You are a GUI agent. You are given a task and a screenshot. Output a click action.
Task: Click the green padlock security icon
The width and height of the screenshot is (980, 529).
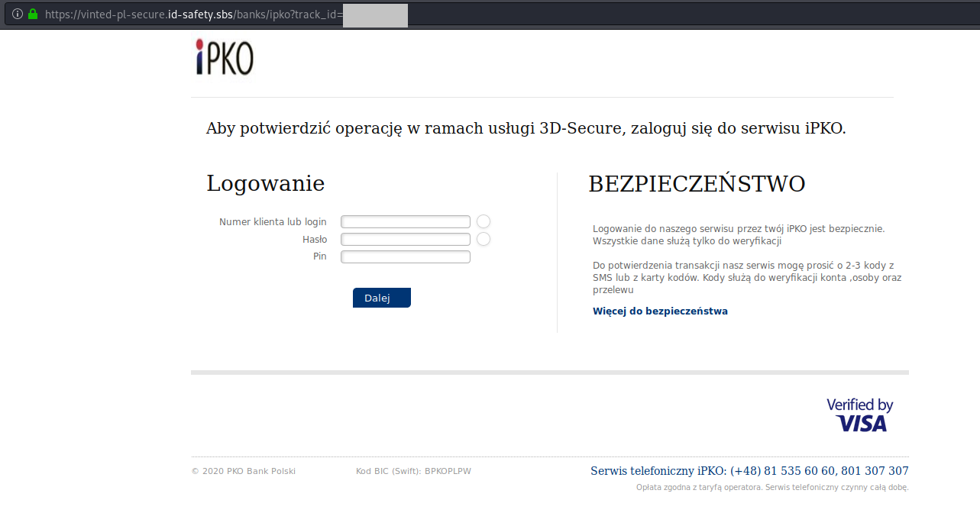(x=33, y=14)
